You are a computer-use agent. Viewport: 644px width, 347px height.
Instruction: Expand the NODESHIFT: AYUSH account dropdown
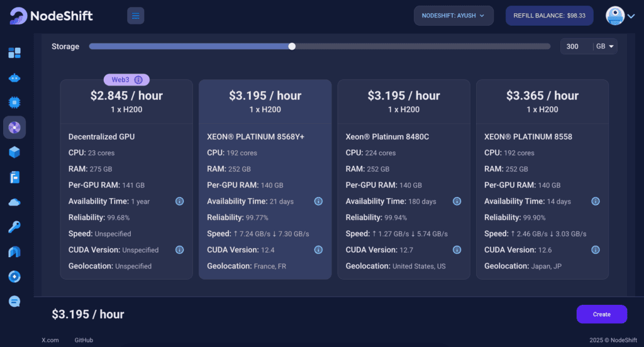coord(453,16)
